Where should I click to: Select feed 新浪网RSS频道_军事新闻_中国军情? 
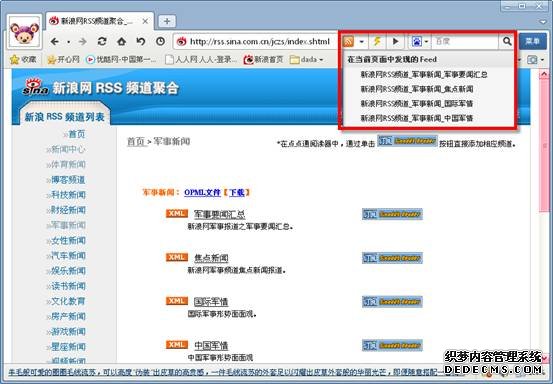(x=417, y=118)
